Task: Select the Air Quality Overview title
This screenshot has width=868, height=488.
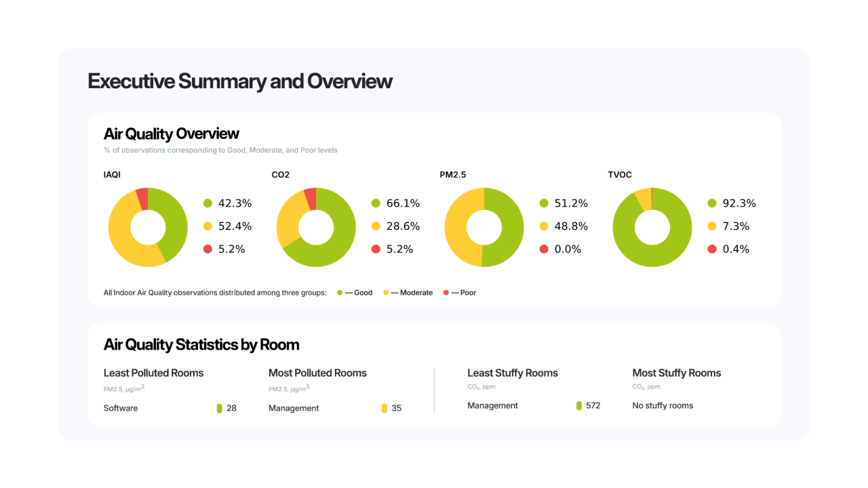Action: (x=172, y=134)
